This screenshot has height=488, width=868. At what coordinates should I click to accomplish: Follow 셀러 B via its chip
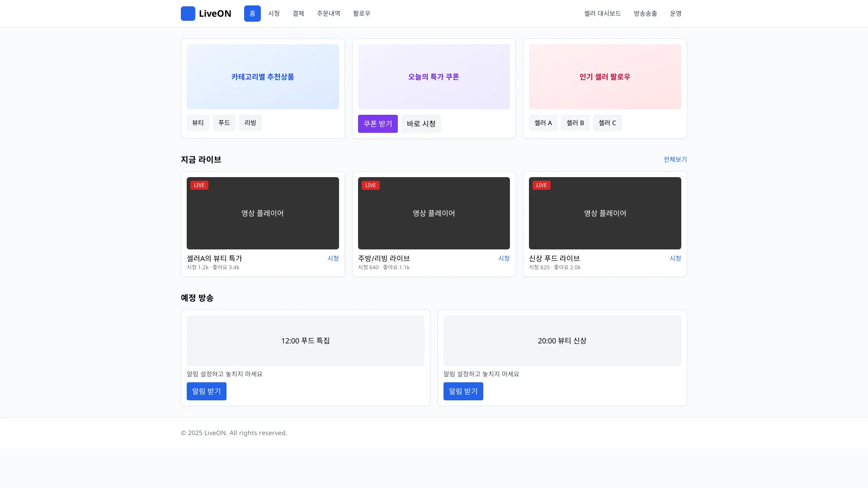(575, 123)
